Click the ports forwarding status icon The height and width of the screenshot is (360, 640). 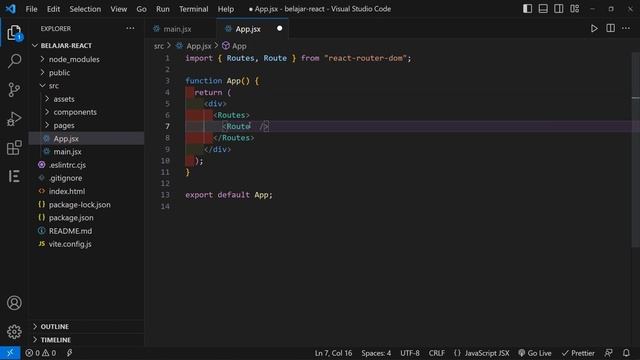point(69,353)
